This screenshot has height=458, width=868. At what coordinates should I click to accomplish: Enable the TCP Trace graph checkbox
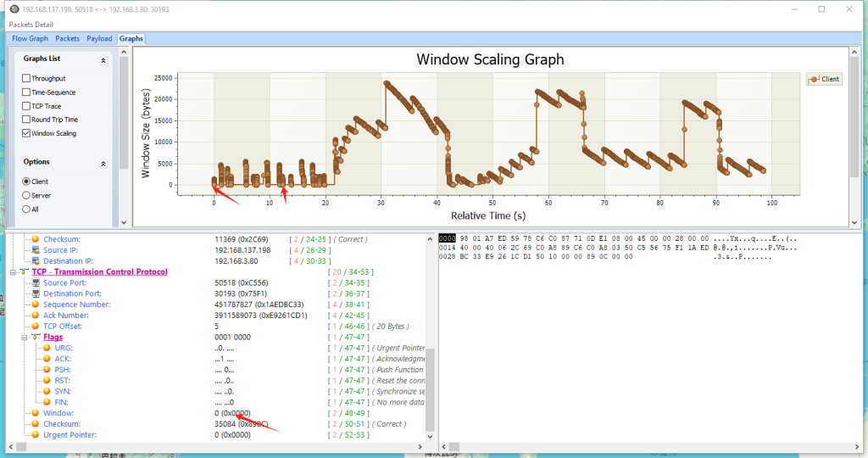(x=26, y=106)
